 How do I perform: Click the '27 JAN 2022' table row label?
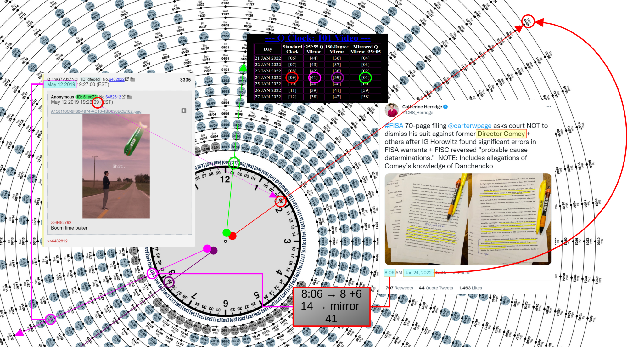(x=268, y=97)
